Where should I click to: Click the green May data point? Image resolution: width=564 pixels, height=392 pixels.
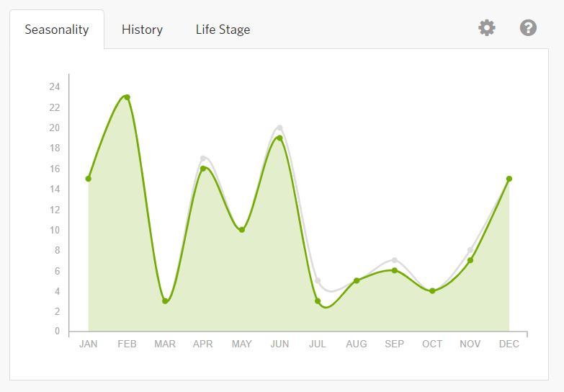click(241, 230)
